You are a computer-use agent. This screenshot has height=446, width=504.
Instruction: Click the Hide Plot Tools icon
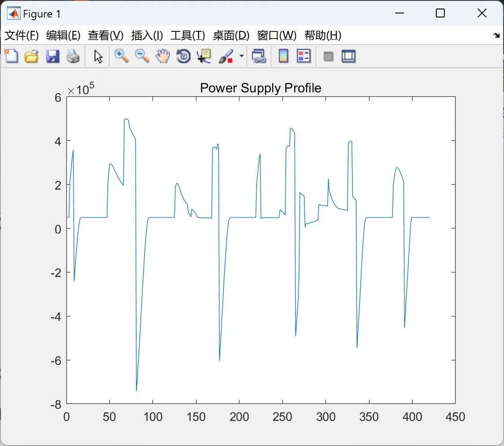[x=328, y=56]
